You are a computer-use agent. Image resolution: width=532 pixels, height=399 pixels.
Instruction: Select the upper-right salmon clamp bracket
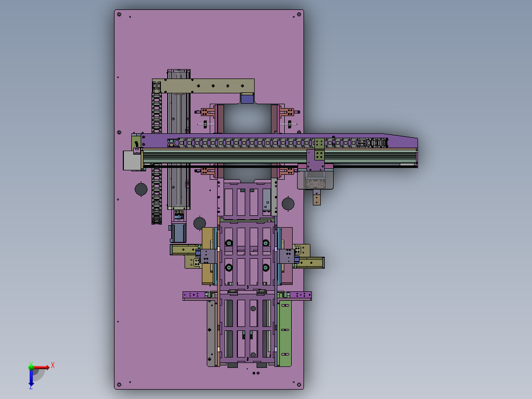click(287, 112)
